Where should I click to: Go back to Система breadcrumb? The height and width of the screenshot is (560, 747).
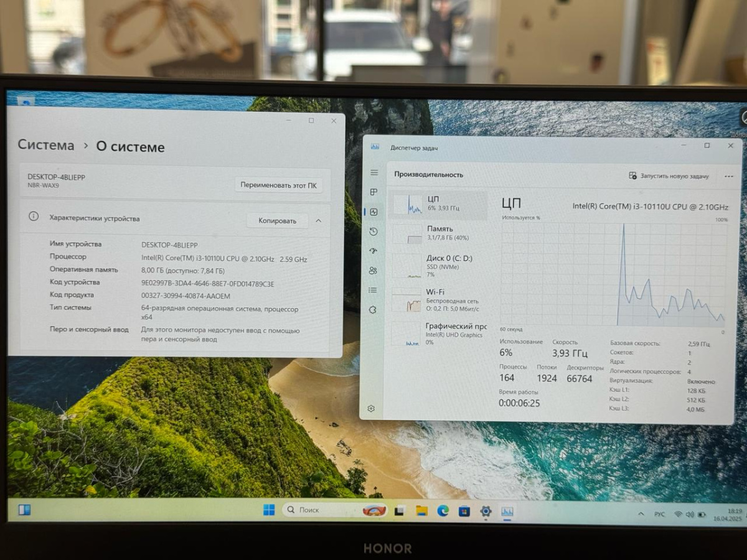click(x=45, y=145)
